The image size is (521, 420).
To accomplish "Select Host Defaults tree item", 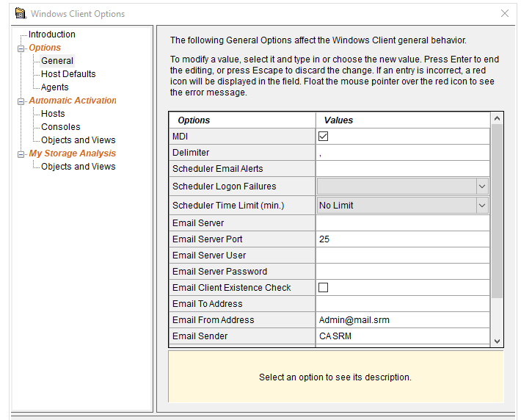I will pos(68,74).
